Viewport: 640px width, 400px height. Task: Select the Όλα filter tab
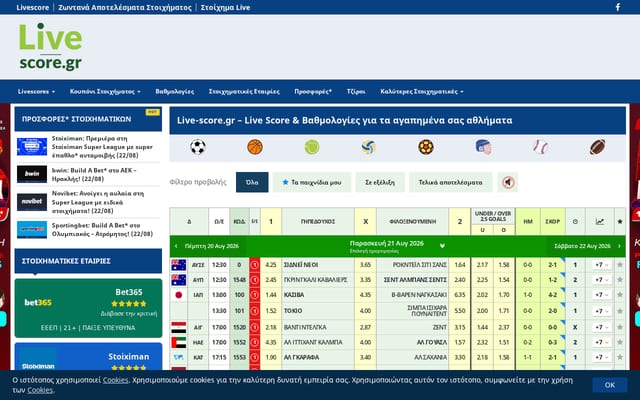click(252, 182)
